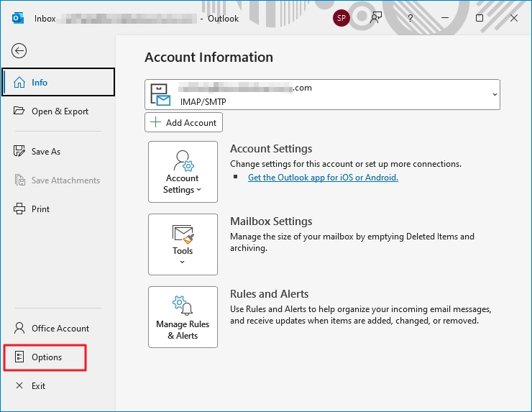532x412 pixels.
Task: Open the SP profile avatar
Action: point(341,18)
